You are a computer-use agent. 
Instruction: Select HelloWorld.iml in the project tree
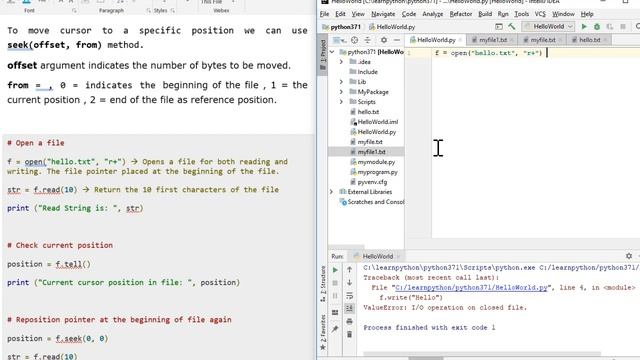(374, 122)
